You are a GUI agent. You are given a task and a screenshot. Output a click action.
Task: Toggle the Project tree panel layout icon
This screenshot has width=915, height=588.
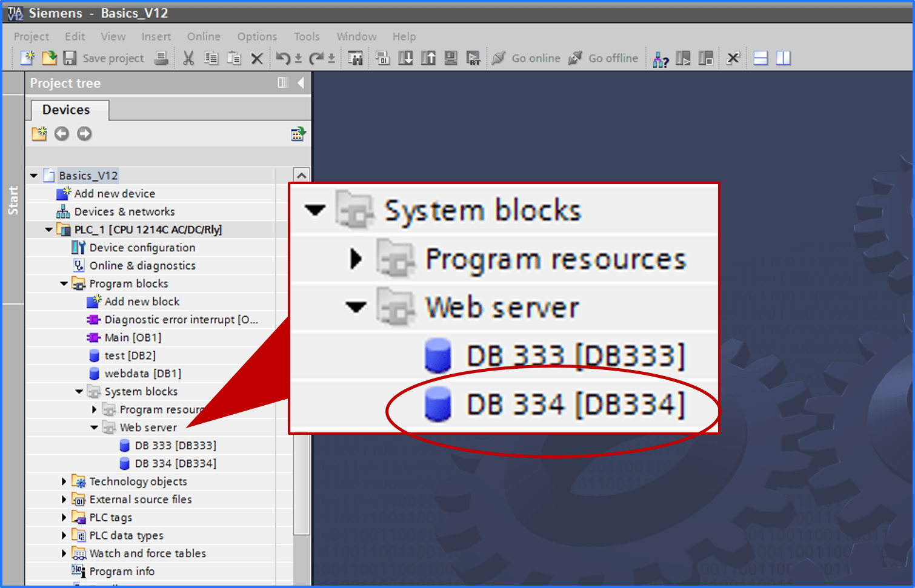pyautogui.click(x=282, y=83)
